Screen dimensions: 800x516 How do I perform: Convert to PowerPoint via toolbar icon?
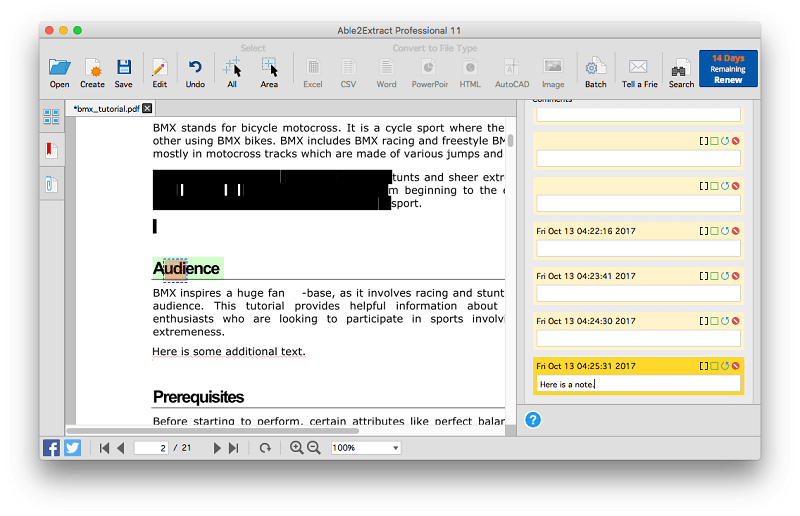429,73
